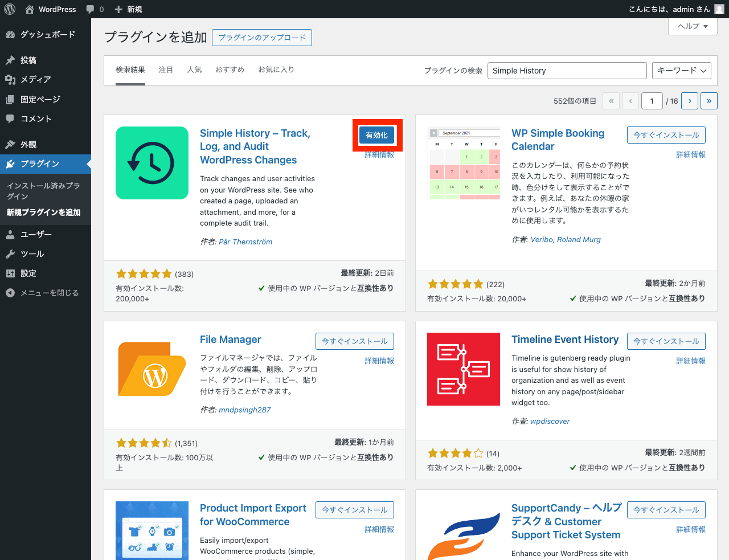The width and height of the screenshot is (729, 560).
Task: Open author mndpsingh287 link
Action: tap(245, 410)
